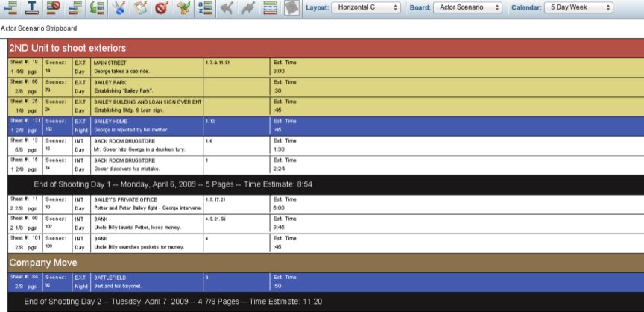Click Scenes 152 cell in BAILEY HOME row
Viewport: 644px width, 312px height.
coord(57,126)
